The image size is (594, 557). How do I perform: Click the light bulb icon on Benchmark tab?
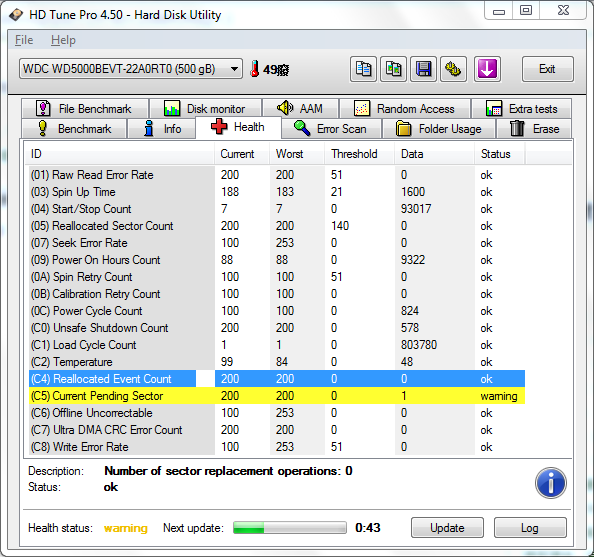pos(43,128)
